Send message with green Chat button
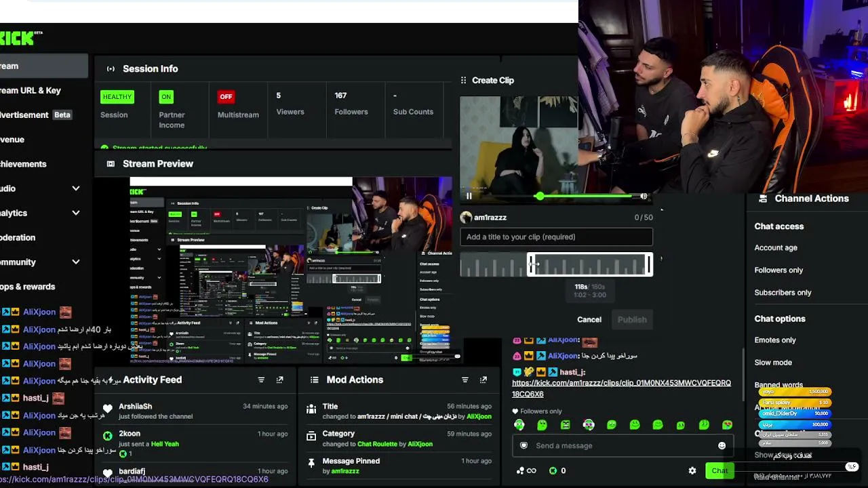Viewport: 868px width, 488px height. click(719, 470)
